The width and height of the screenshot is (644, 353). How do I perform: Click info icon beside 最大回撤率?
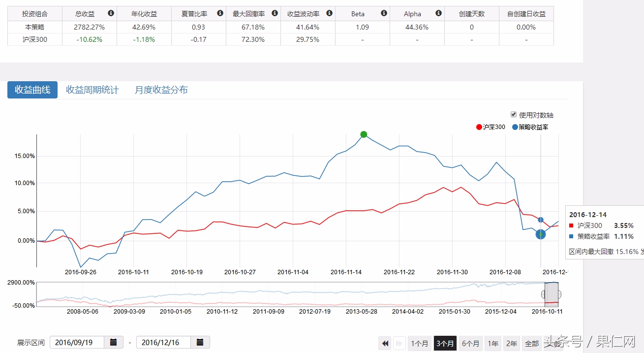[275, 13]
